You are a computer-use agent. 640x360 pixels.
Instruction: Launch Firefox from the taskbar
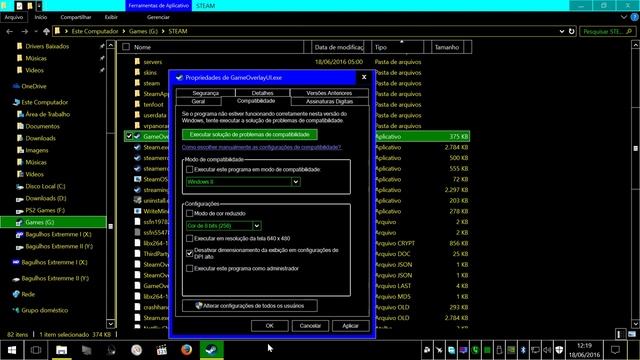click(x=187, y=350)
